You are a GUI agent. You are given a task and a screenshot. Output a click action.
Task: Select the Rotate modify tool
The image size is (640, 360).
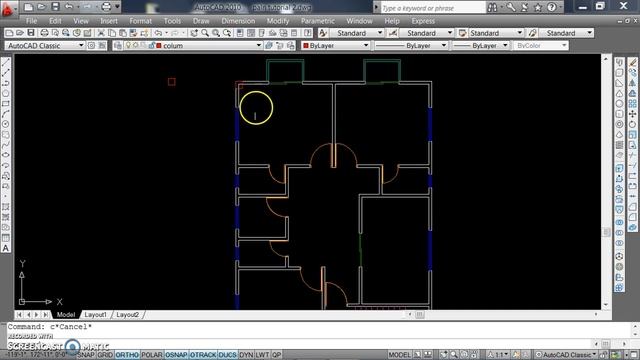tap(633, 124)
